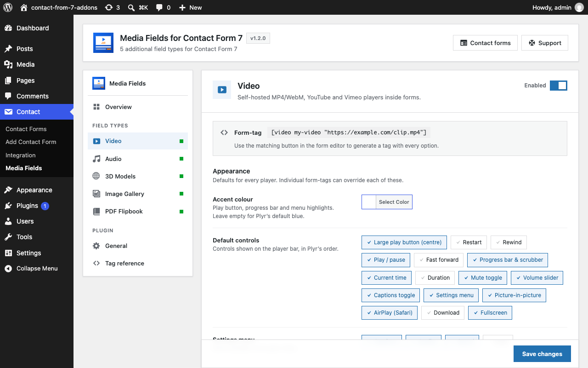Click the Overview grid icon

[96, 107]
